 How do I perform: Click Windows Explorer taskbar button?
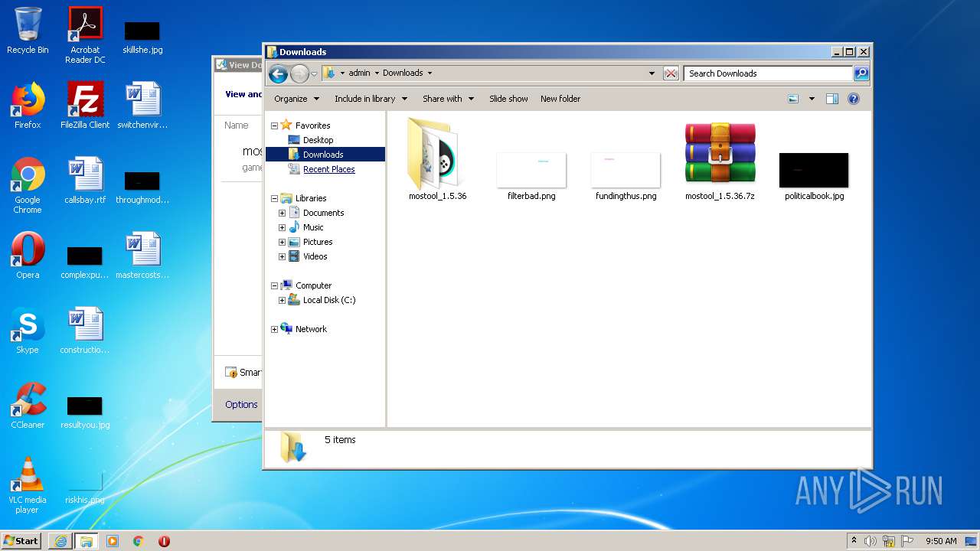coord(87,541)
